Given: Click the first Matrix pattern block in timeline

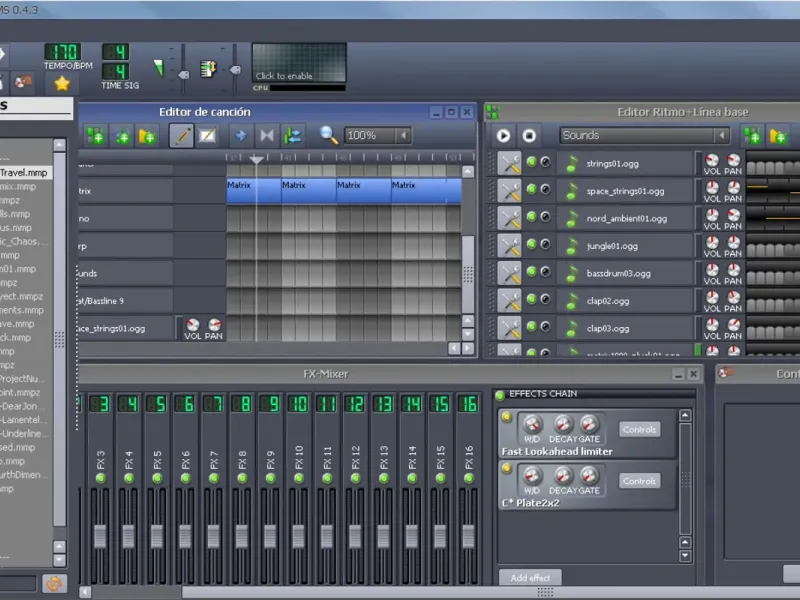Looking at the screenshot, I should click(x=240, y=190).
